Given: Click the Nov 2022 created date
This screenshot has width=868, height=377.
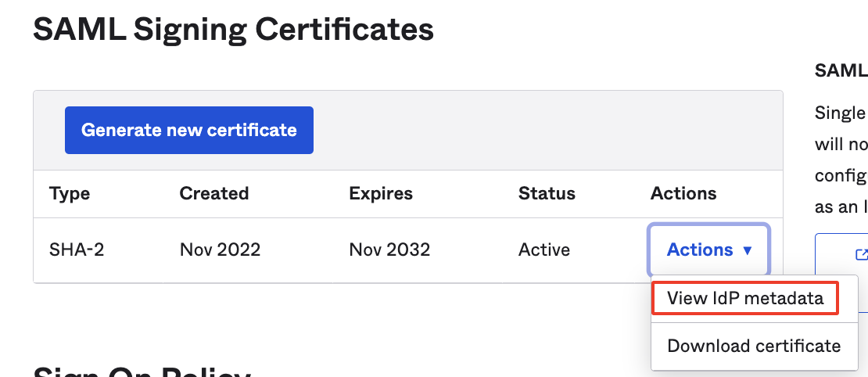Looking at the screenshot, I should 220,250.
